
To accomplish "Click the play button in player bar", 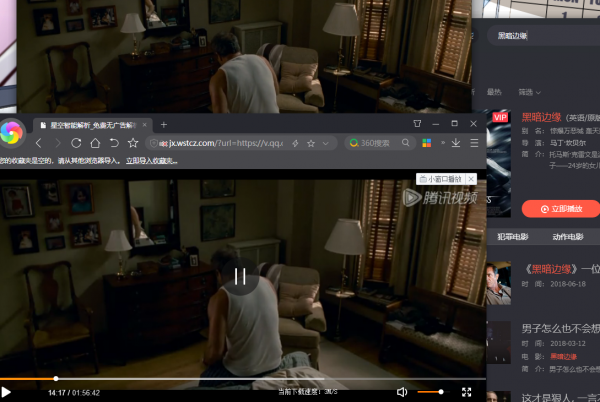I will (6, 392).
